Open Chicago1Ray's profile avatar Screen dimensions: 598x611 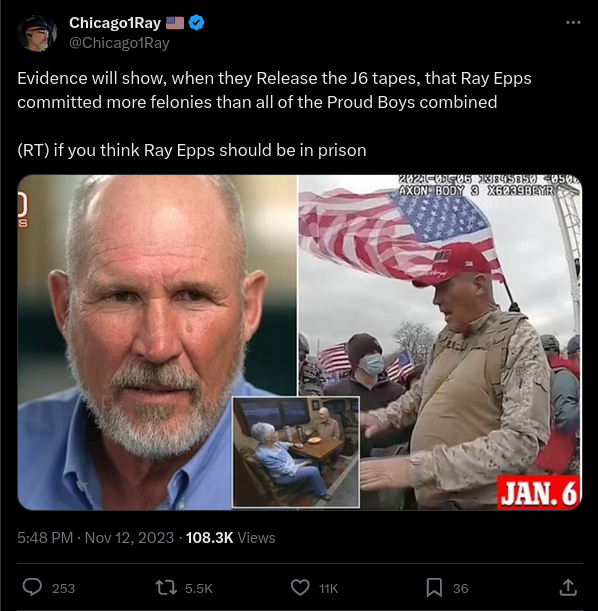[37, 33]
